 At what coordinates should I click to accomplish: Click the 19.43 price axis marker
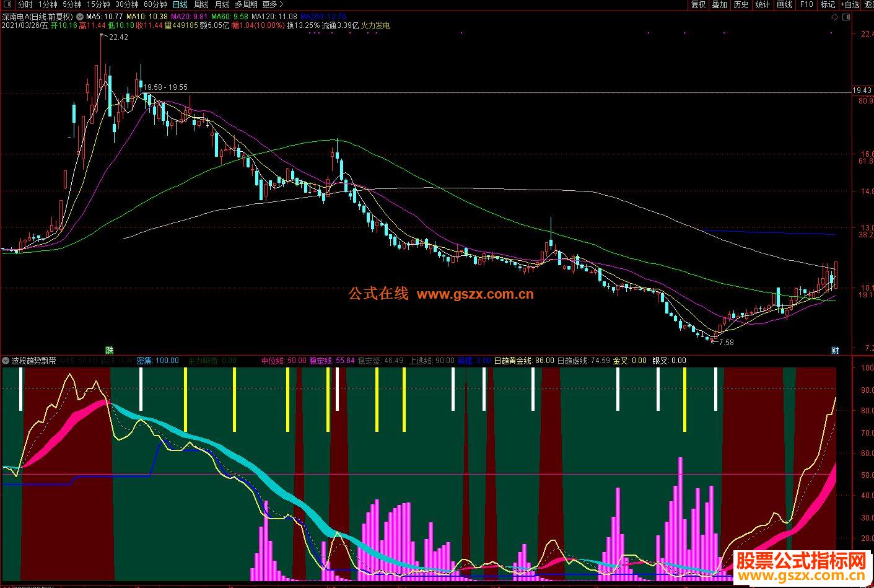pos(862,90)
